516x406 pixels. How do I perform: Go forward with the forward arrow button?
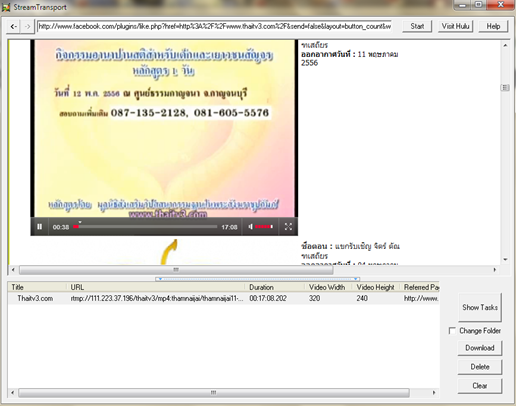(28, 26)
